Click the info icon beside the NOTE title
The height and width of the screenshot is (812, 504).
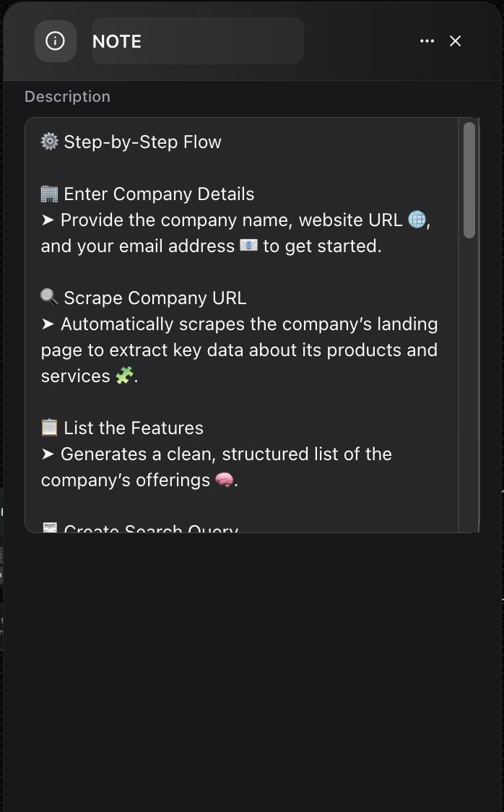56,41
